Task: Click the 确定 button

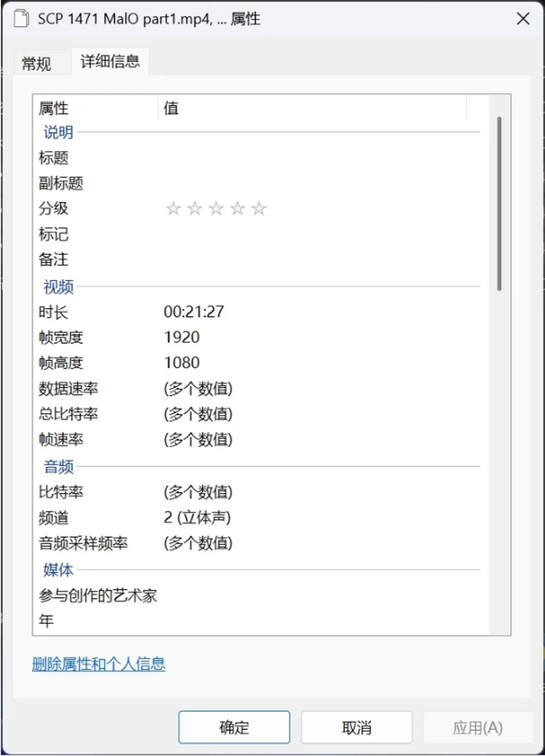Action: pos(234,727)
